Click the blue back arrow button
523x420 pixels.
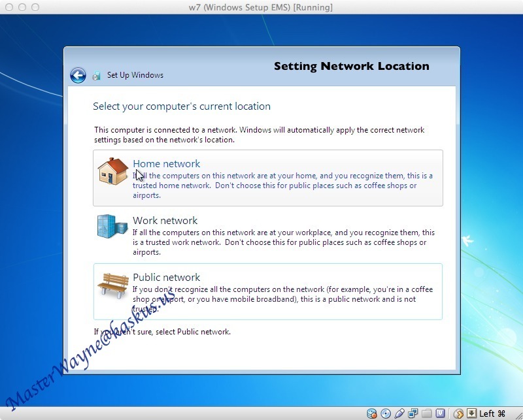click(x=78, y=75)
